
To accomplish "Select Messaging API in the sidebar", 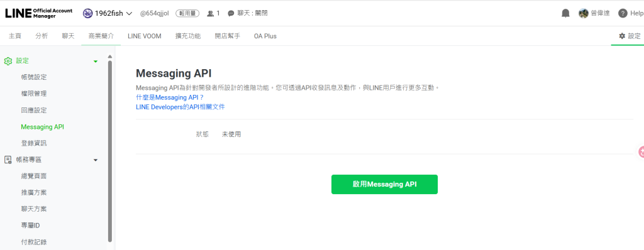I will (42, 127).
